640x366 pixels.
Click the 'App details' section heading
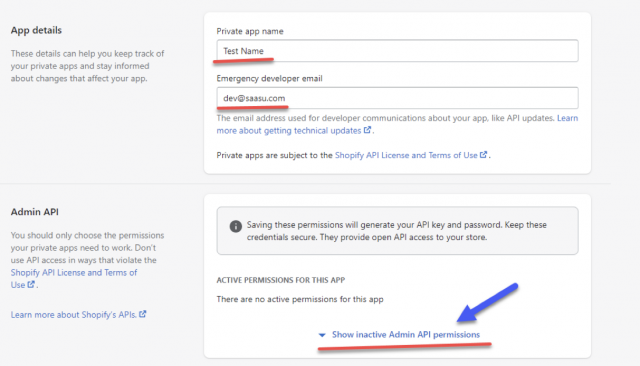point(36,30)
